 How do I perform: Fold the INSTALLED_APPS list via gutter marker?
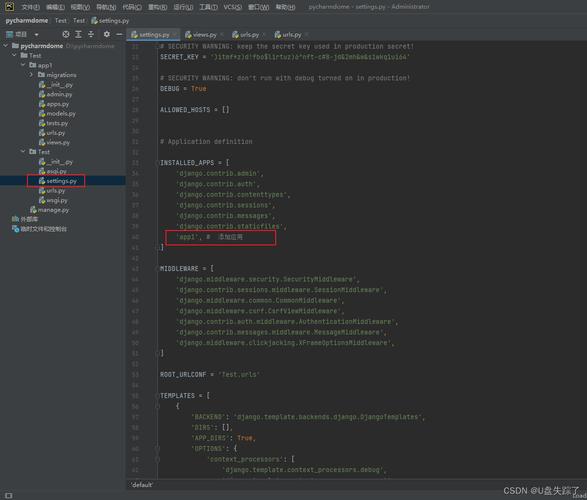158,163
